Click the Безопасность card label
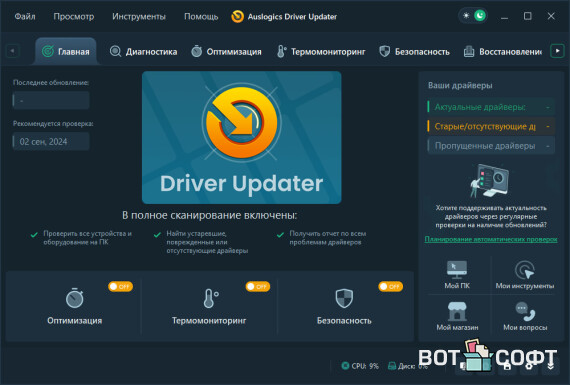This screenshot has height=385, width=570. pos(344,321)
